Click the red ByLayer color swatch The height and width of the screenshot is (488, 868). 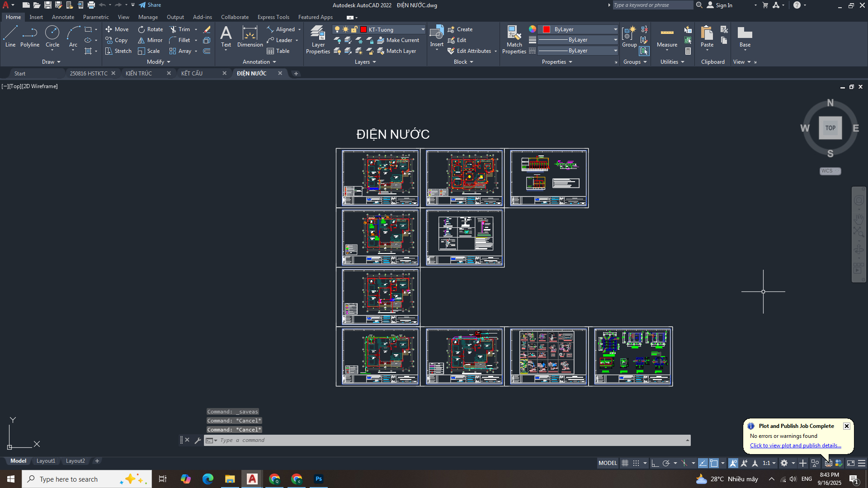click(x=547, y=29)
